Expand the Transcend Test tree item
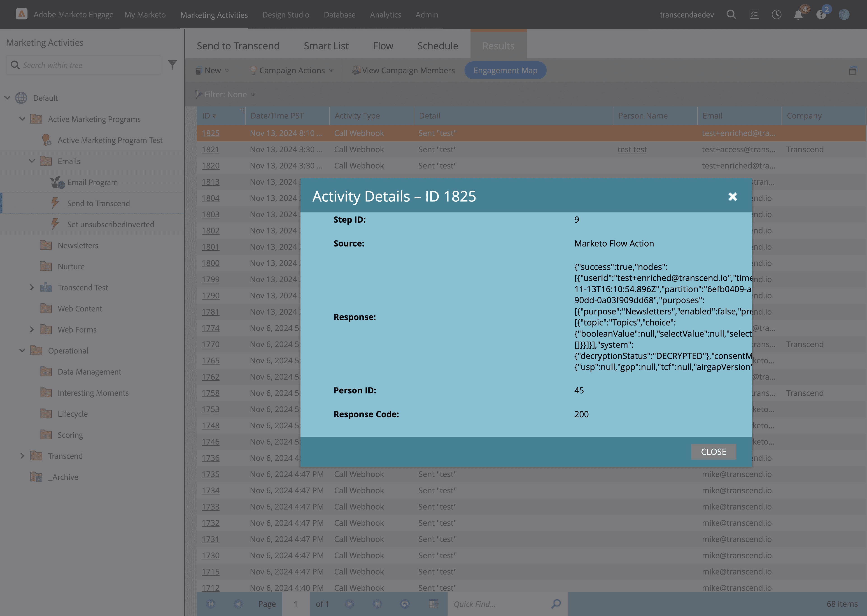Image resolution: width=867 pixels, height=616 pixels. tap(32, 287)
